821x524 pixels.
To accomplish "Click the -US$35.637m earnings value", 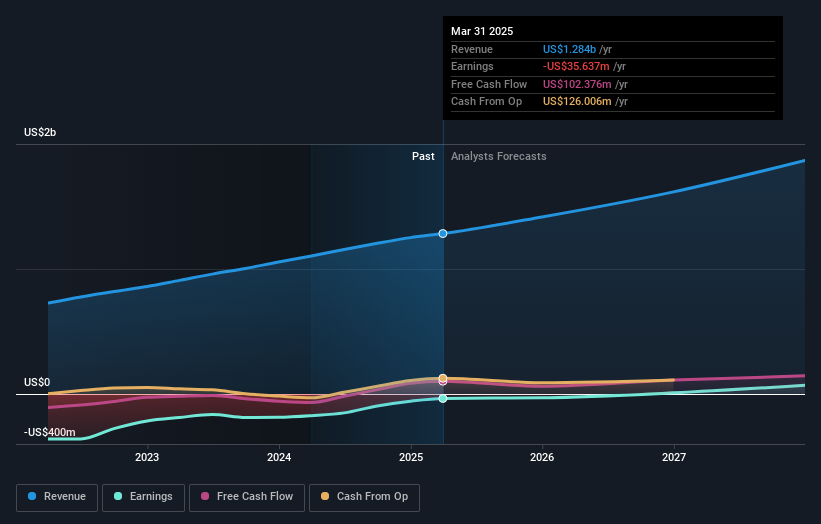I will click(x=576, y=66).
